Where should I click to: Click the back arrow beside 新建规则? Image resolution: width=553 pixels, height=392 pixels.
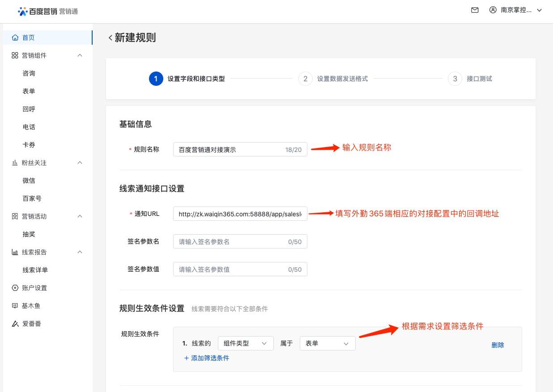click(x=110, y=38)
